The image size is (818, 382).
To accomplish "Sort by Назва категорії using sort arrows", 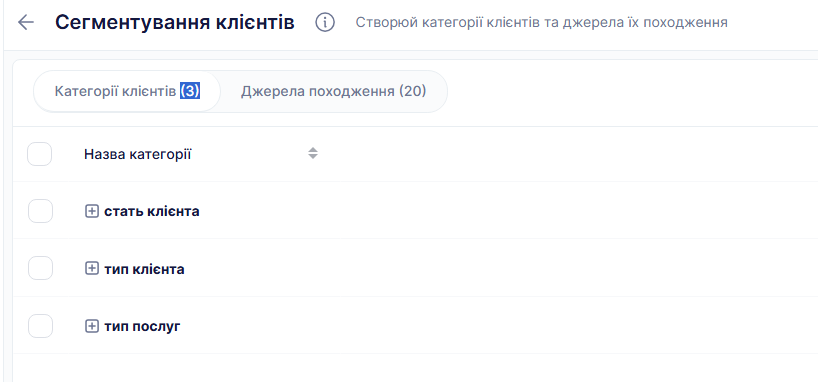I will coord(312,153).
